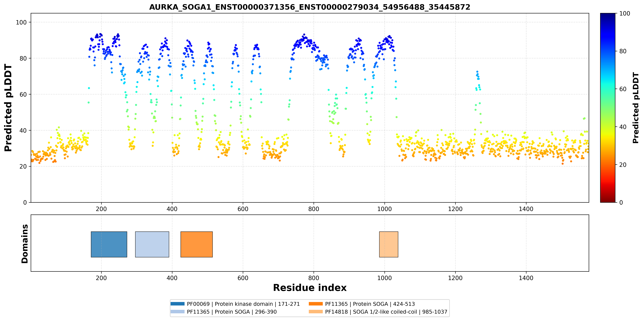Click the PF11365 424-513 legend swatch
Image resolution: width=644 pixels, height=321 pixels.
(316, 304)
